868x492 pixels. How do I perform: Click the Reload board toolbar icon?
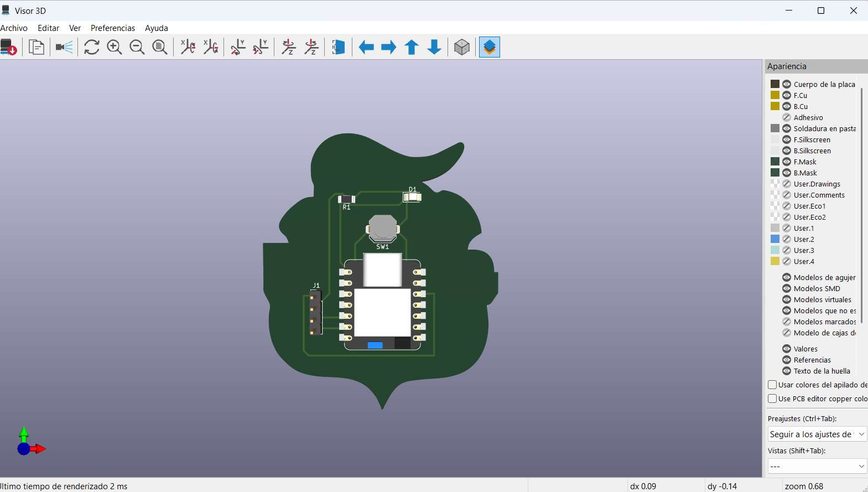coord(9,47)
